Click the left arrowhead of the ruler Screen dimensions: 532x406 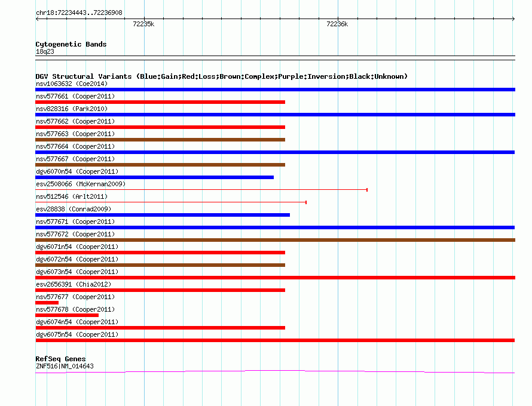point(37,19)
